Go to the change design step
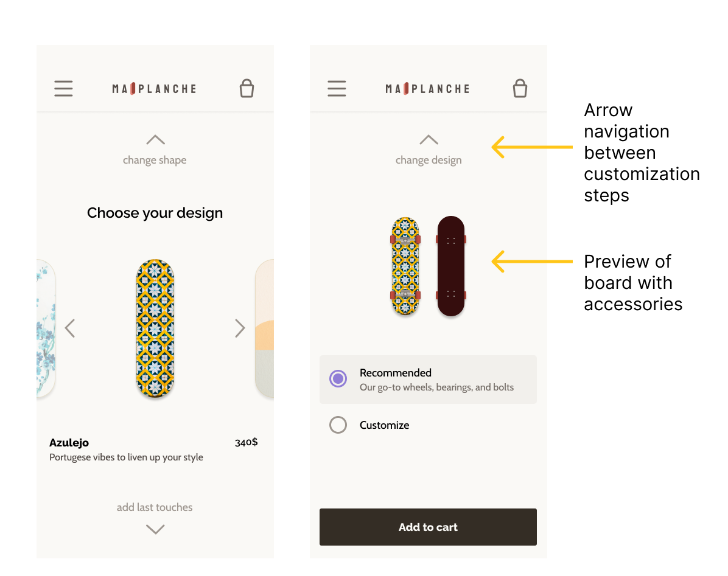 tap(429, 160)
